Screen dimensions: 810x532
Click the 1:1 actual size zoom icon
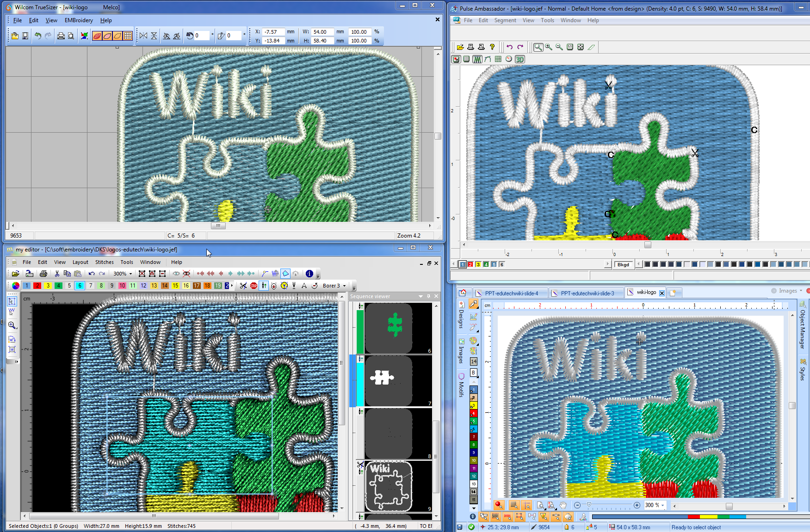click(570, 47)
